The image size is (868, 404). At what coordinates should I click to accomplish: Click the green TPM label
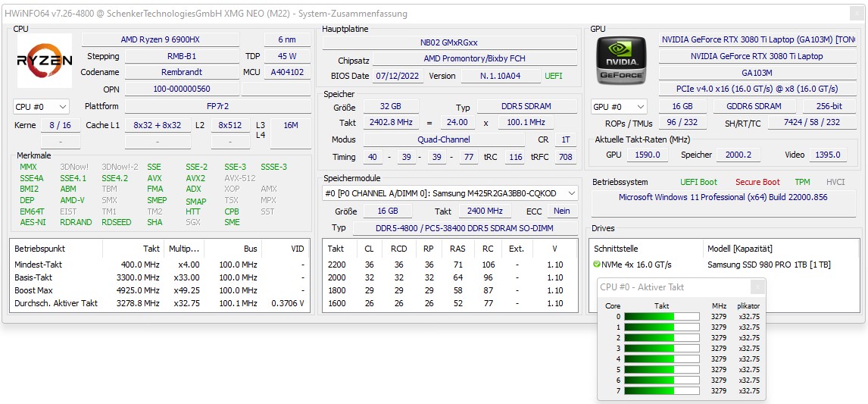pyautogui.click(x=802, y=182)
